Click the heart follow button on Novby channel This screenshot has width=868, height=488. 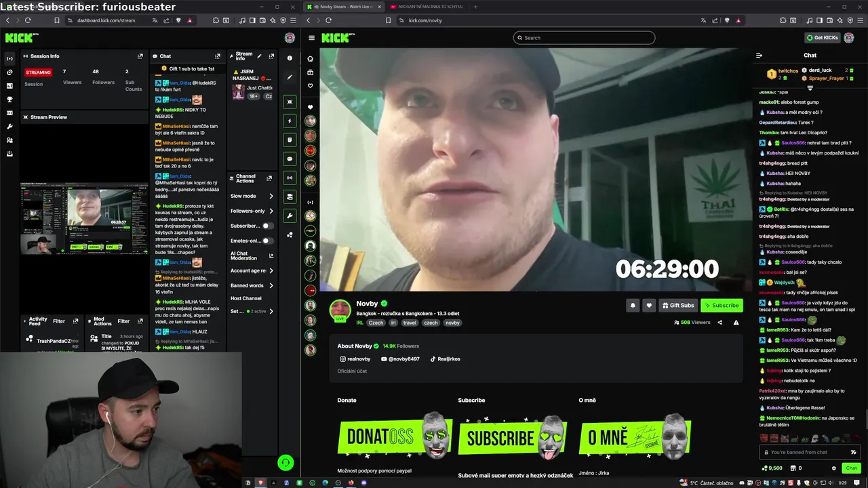(x=649, y=305)
